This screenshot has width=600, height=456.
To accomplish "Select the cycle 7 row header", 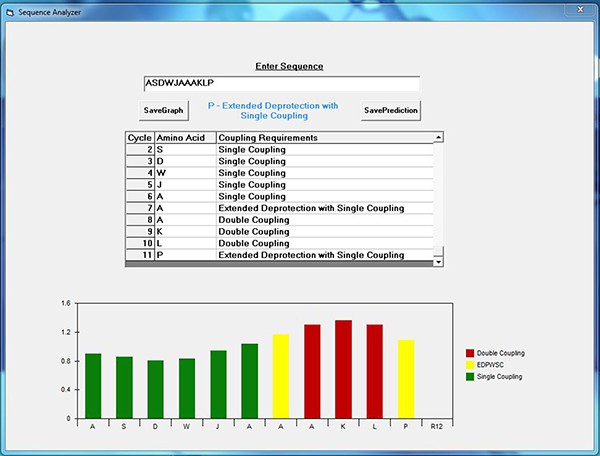I will (x=140, y=208).
